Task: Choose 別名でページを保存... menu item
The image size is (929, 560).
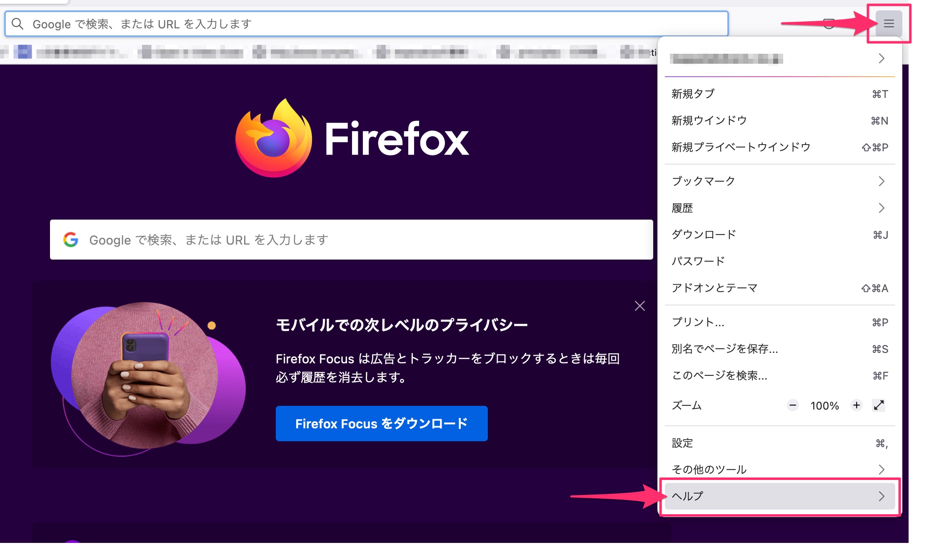Action: tap(780, 349)
